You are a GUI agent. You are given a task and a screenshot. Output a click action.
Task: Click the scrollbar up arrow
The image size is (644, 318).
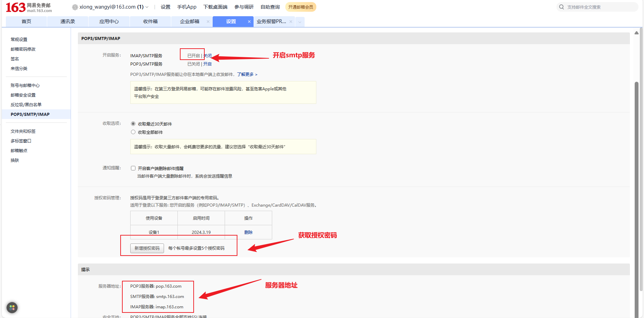tap(637, 33)
